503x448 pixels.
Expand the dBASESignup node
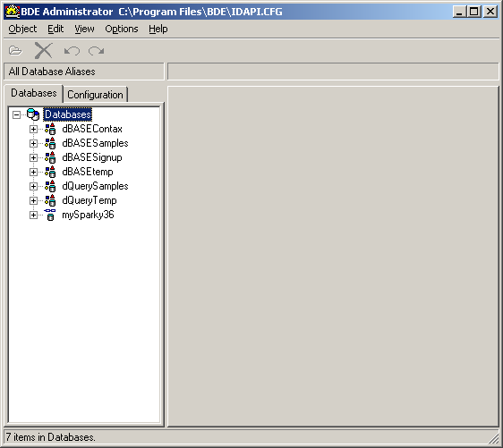point(33,157)
